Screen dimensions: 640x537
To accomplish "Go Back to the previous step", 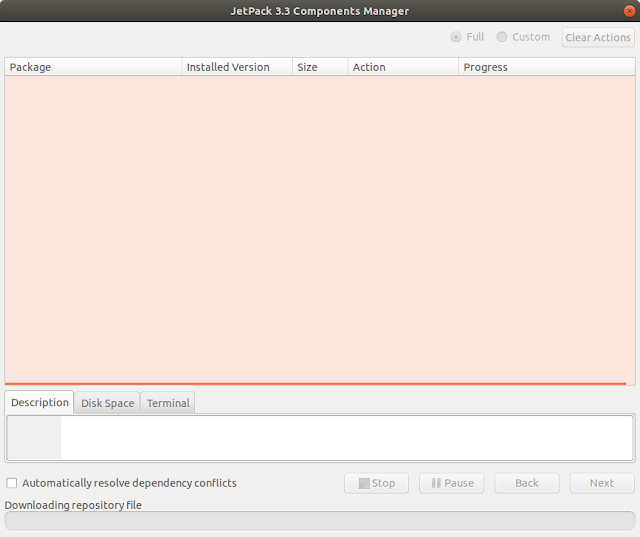I will click(x=527, y=483).
